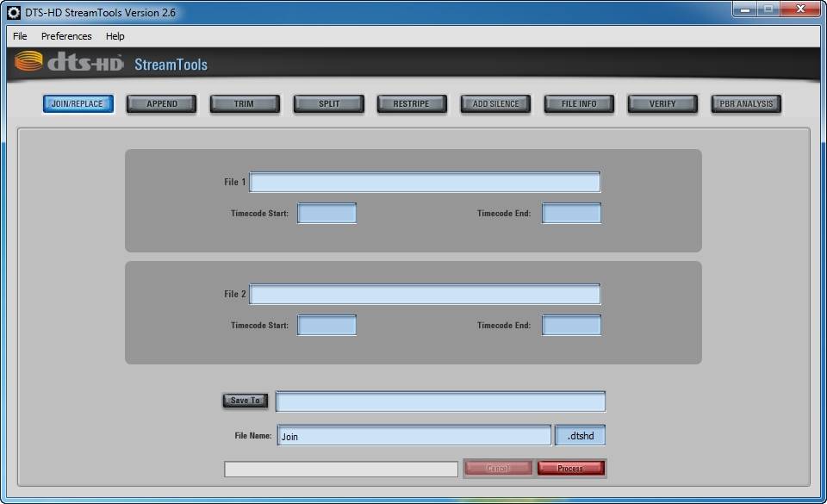
Task: Open the RESTRIPE tool
Action: [412, 104]
